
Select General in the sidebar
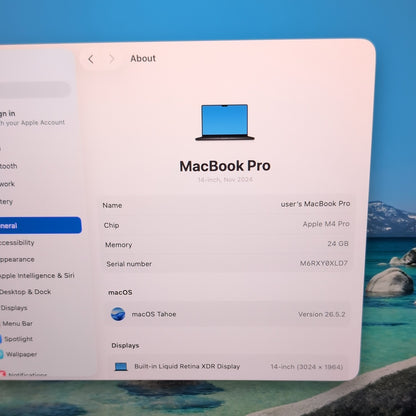pyautogui.click(x=41, y=225)
